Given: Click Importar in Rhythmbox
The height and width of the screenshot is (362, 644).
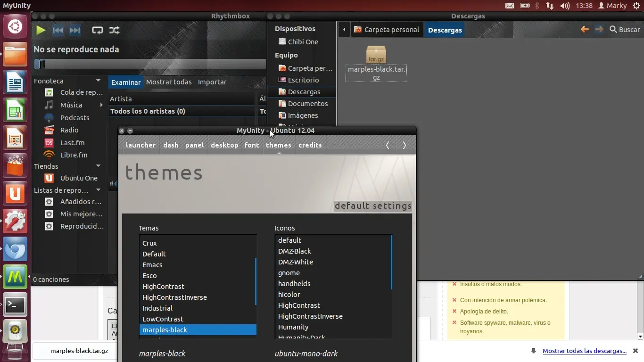Looking at the screenshot, I should (212, 82).
